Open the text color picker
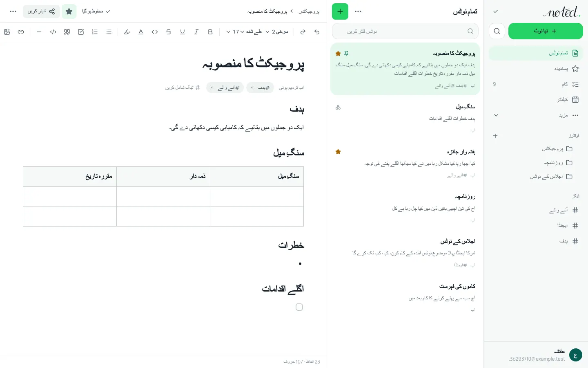Image resolution: width=588 pixels, height=368 pixels. (x=141, y=32)
